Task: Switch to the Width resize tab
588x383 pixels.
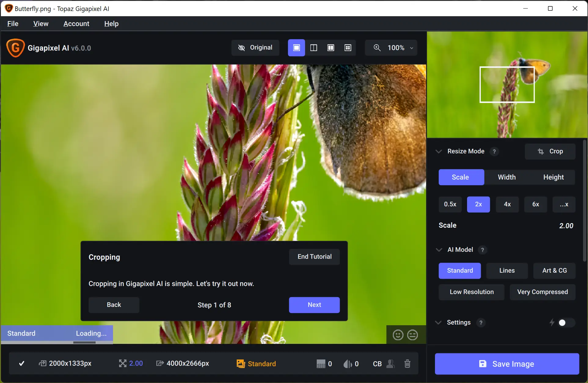Action: coord(507,177)
